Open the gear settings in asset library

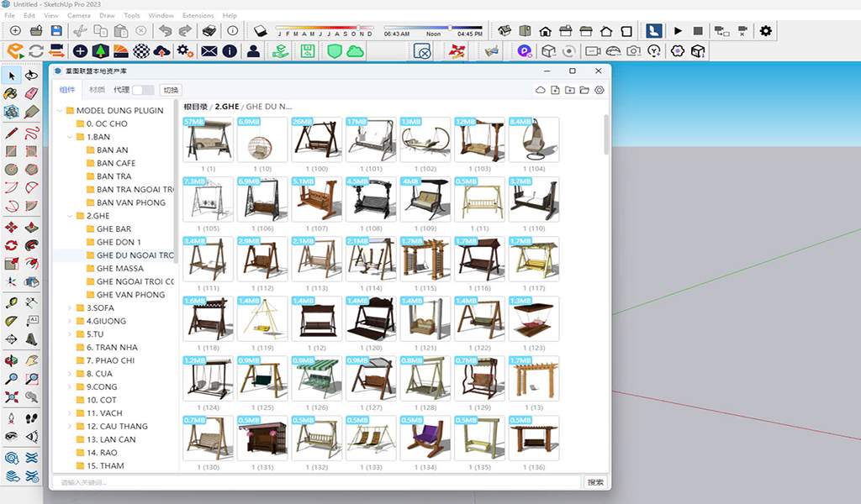[600, 90]
